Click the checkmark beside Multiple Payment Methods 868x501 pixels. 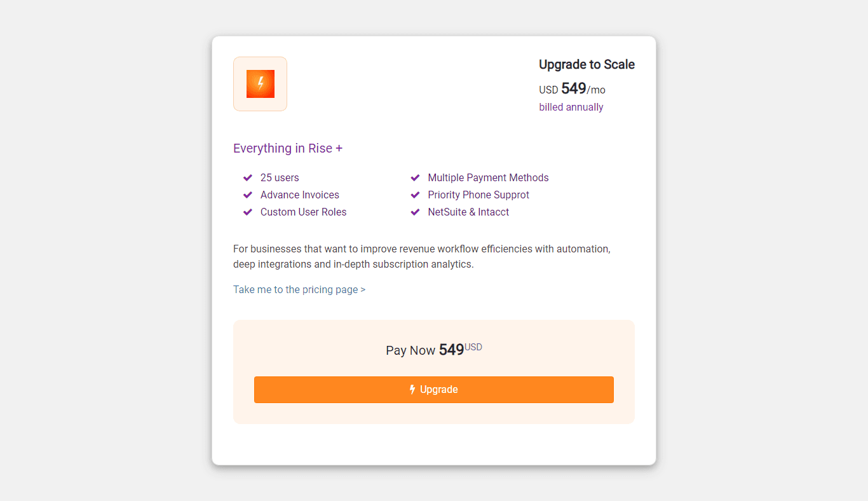[x=415, y=177]
